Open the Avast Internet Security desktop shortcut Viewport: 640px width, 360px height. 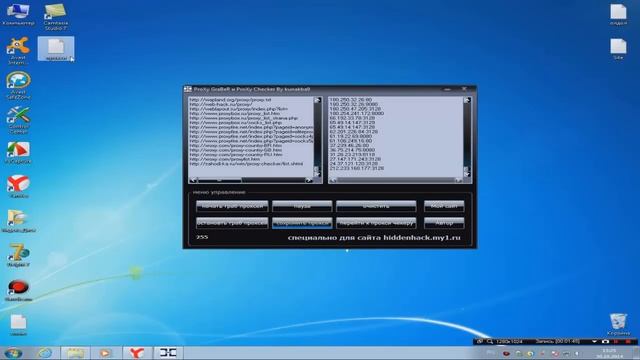pos(18,51)
